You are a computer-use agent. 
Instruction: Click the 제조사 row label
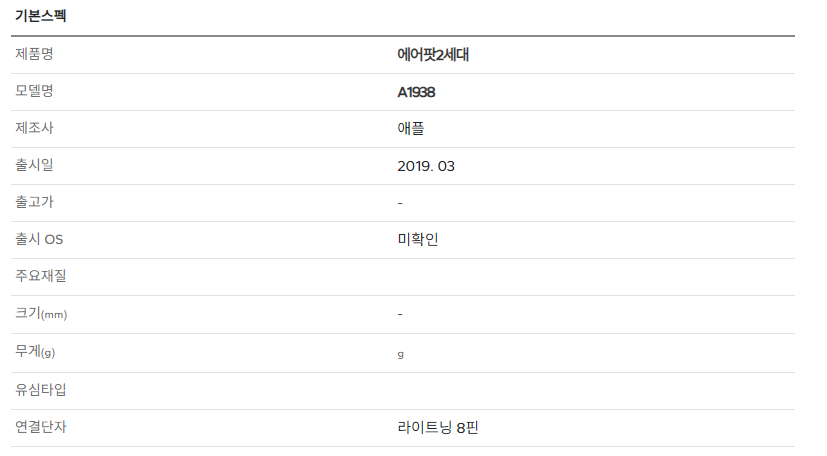(x=34, y=128)
